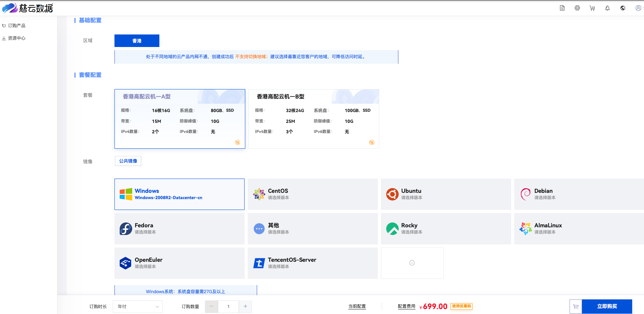Open the user account avatar icon
Screen dimensions: 644x314
(x=638, y=8)
